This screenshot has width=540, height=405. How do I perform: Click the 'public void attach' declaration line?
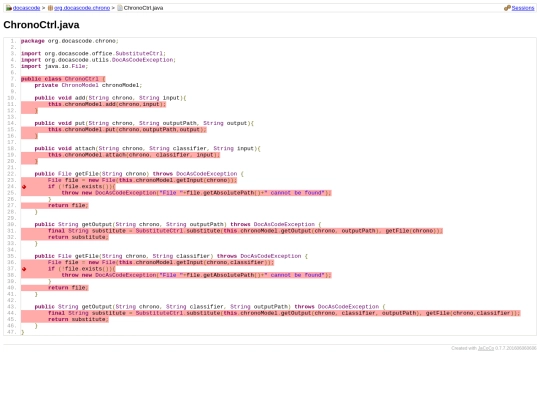pos(147,148)
